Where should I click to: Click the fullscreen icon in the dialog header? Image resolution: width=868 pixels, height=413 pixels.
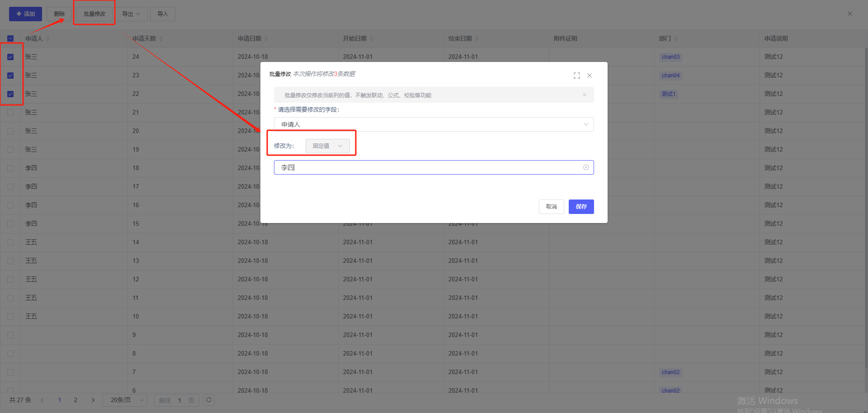[576, 76]
